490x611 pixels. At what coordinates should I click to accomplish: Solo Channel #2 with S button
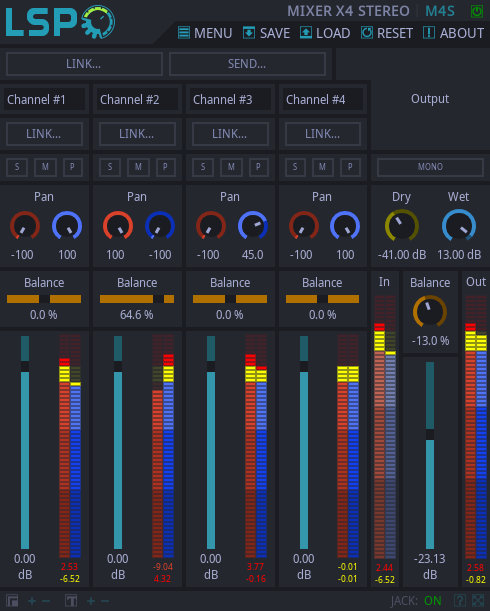(x=110, y=167)
